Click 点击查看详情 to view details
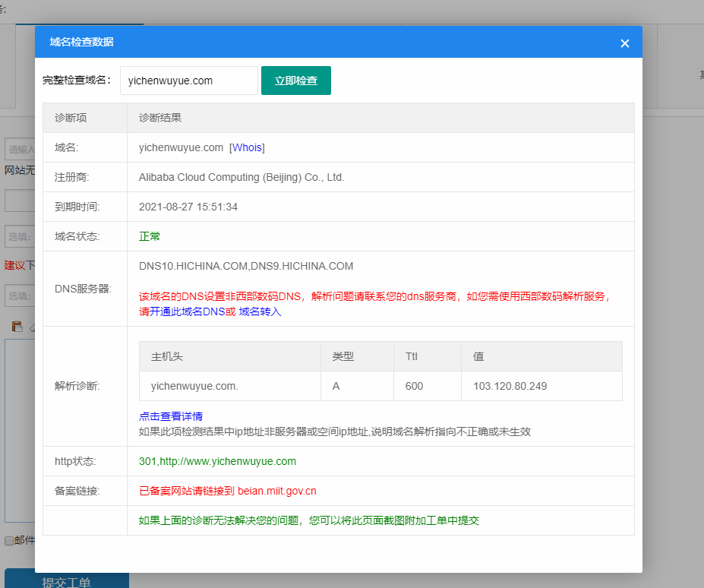 point(171,416)
